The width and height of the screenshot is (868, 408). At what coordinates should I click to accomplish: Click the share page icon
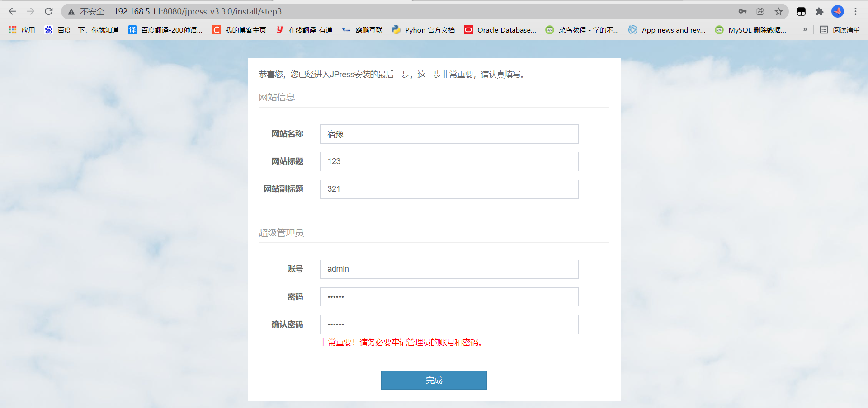[760, 11]
